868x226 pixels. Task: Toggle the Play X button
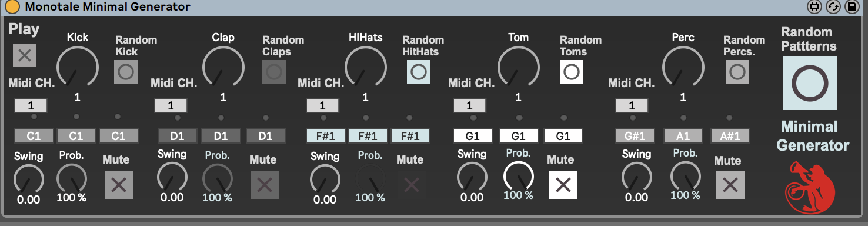[25, 55]
